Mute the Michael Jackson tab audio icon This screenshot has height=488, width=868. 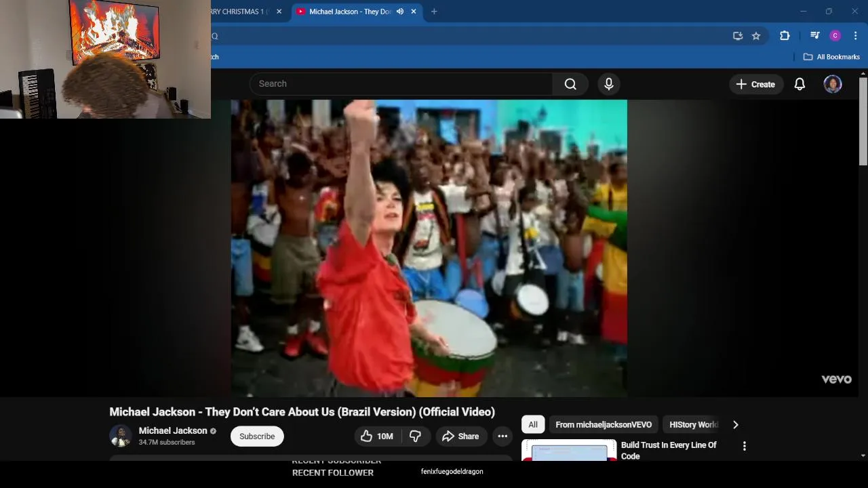(x=400, y=12)
